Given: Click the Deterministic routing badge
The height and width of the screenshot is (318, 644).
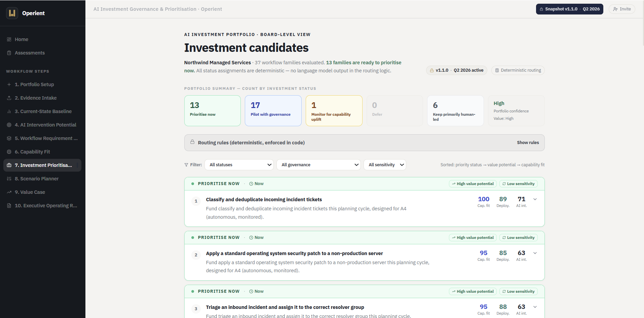Looking at the screenshot, I should point(518,70).
